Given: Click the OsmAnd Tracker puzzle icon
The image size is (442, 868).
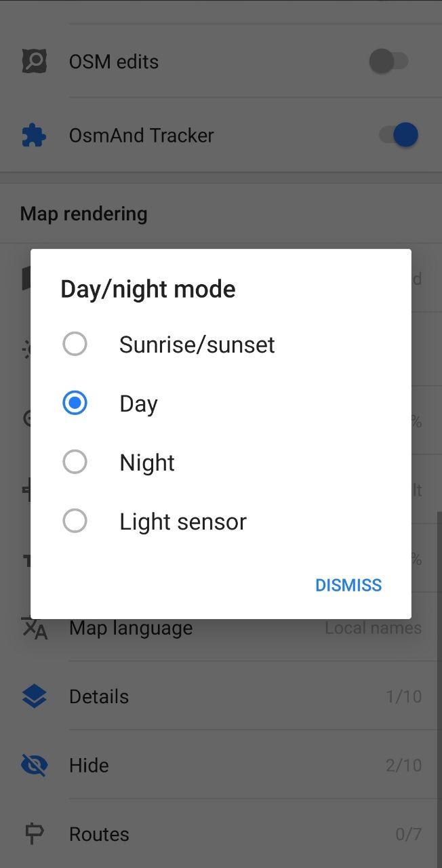Looking at the screenshot, I should (x=34, y=136).
